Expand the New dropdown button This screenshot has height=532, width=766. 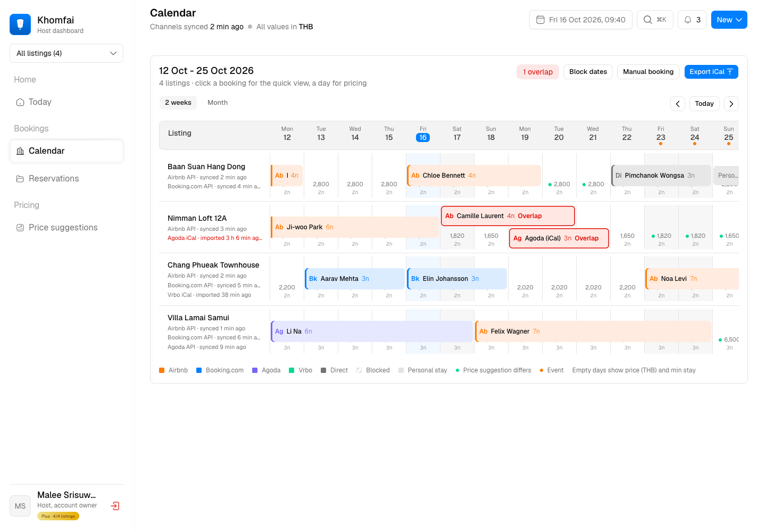[729, 20]
